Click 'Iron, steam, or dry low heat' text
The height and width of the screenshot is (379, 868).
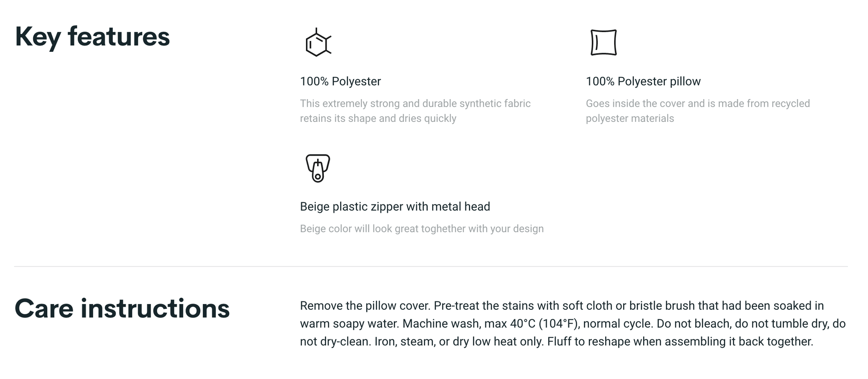(459, 342)
